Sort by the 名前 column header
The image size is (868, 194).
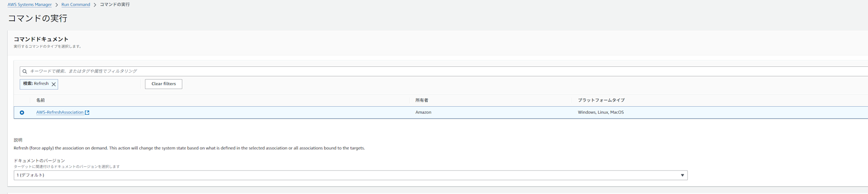pos(40,100)
